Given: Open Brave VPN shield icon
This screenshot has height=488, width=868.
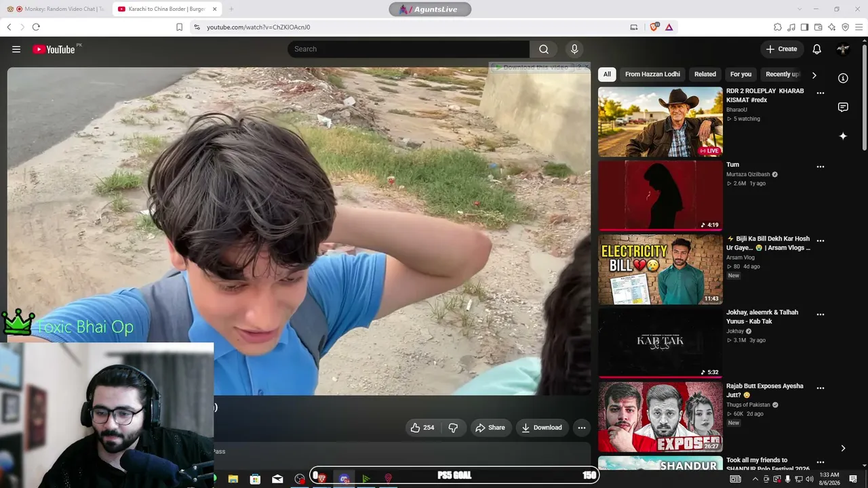Looking at the screenshot, I should tap(845, 27).
